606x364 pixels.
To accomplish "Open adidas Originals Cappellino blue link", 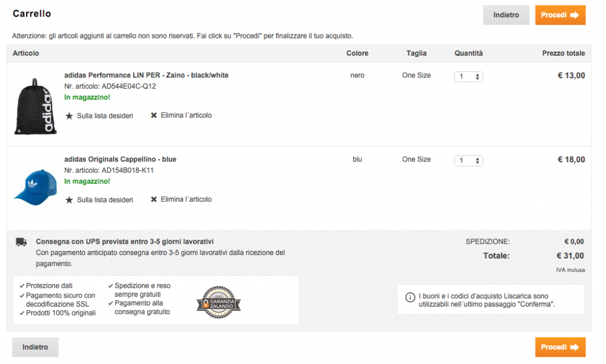I will [x=120, y=159].
